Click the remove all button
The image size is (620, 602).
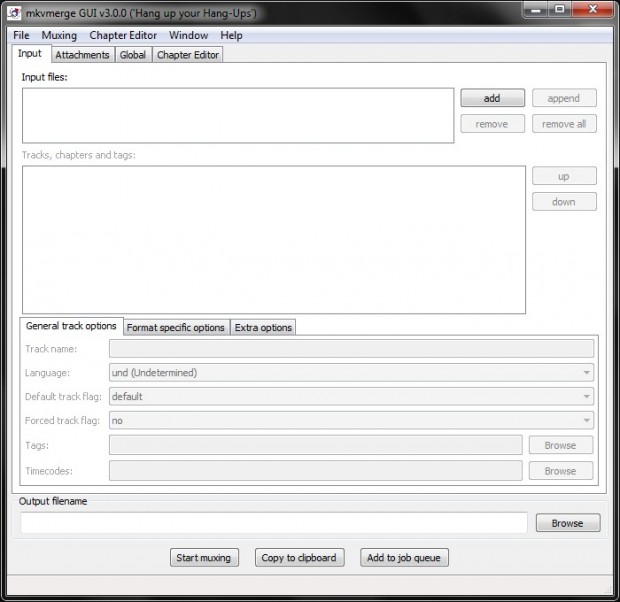(564, 124)
